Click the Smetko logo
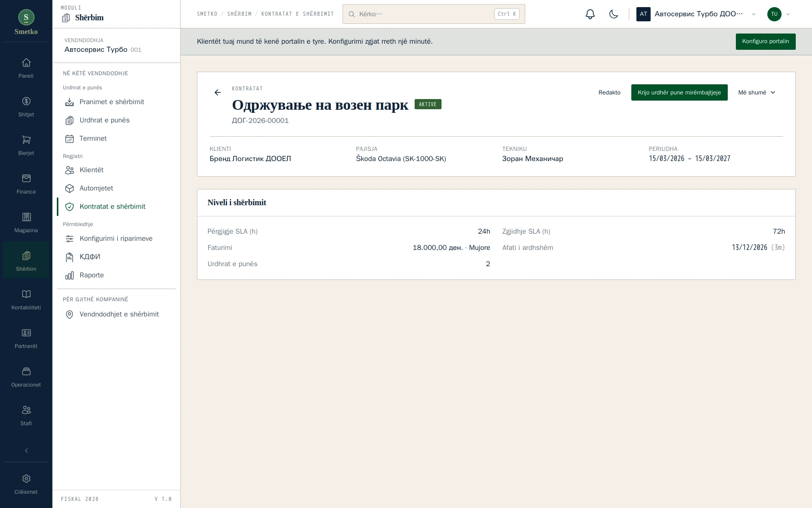 (x=26, y=22)
